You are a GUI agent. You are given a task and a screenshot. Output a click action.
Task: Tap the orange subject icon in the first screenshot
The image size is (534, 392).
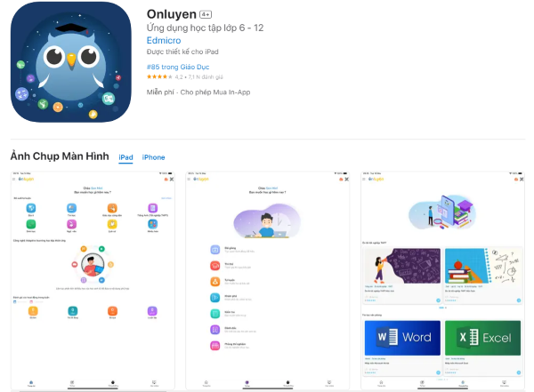pyautogui.click(x=112, y=208)
